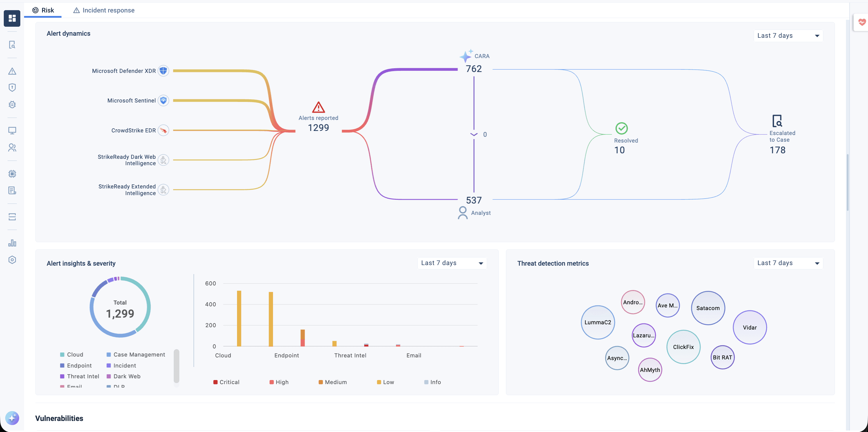Open the document search sidebar icon

12,45
